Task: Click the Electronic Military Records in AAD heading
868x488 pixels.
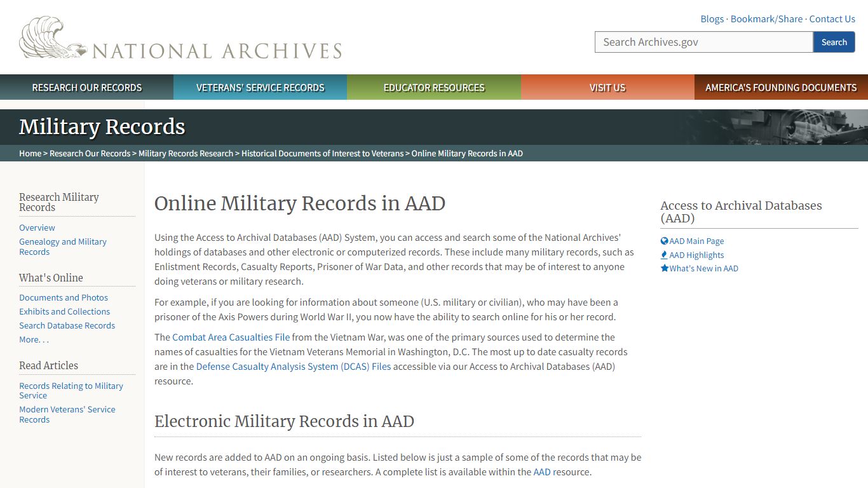Action: pos(284,421)
